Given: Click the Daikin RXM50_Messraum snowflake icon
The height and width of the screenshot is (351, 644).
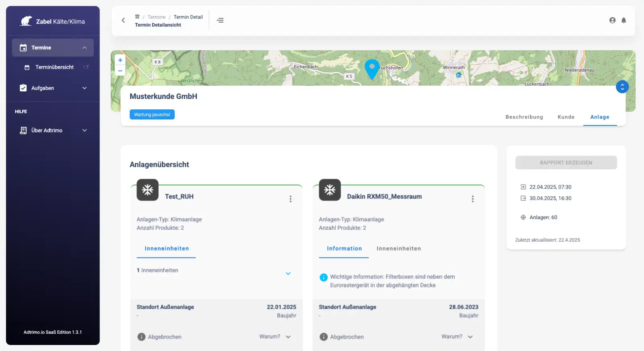Looking at the screenshot, I should (x=330, y=190).
